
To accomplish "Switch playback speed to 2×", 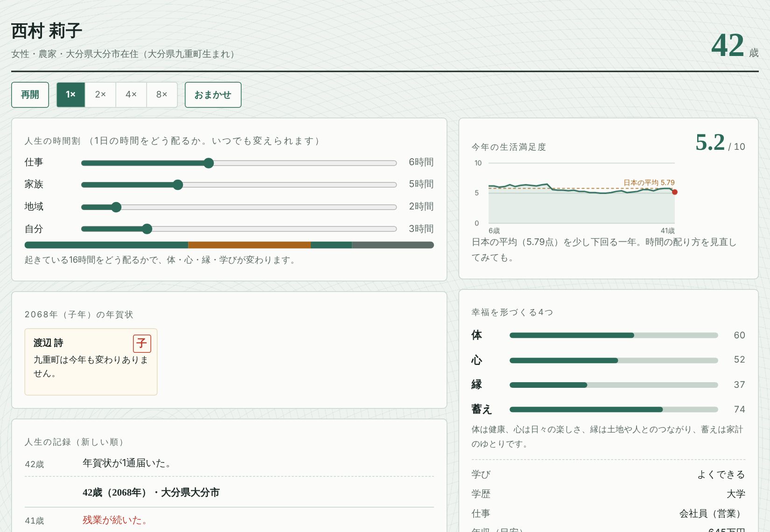I will [x=100, y=95].
